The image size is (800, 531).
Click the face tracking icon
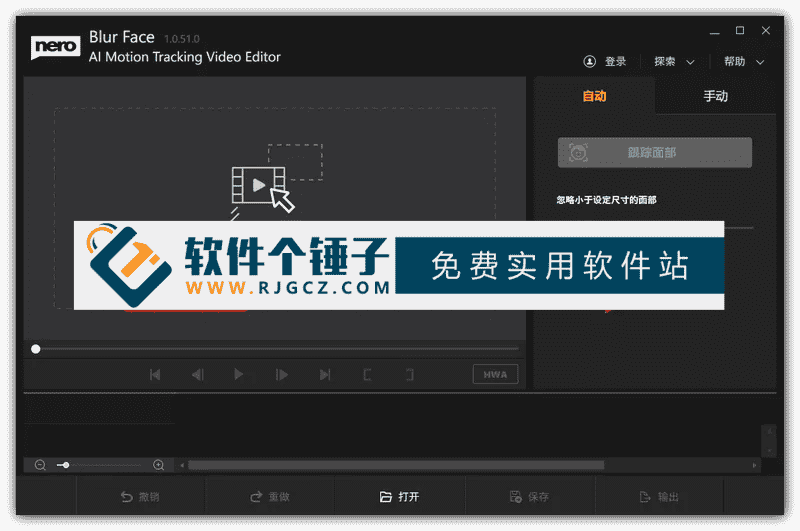tap(578, 153)
